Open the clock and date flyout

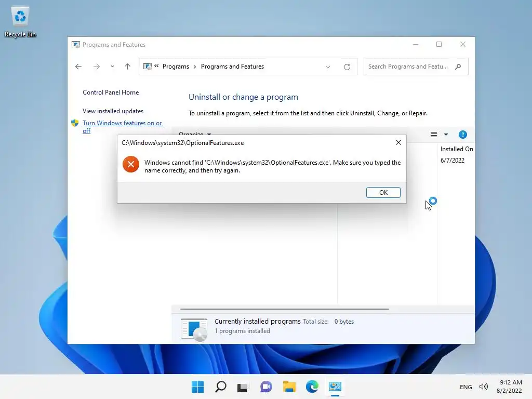[509, 387]
